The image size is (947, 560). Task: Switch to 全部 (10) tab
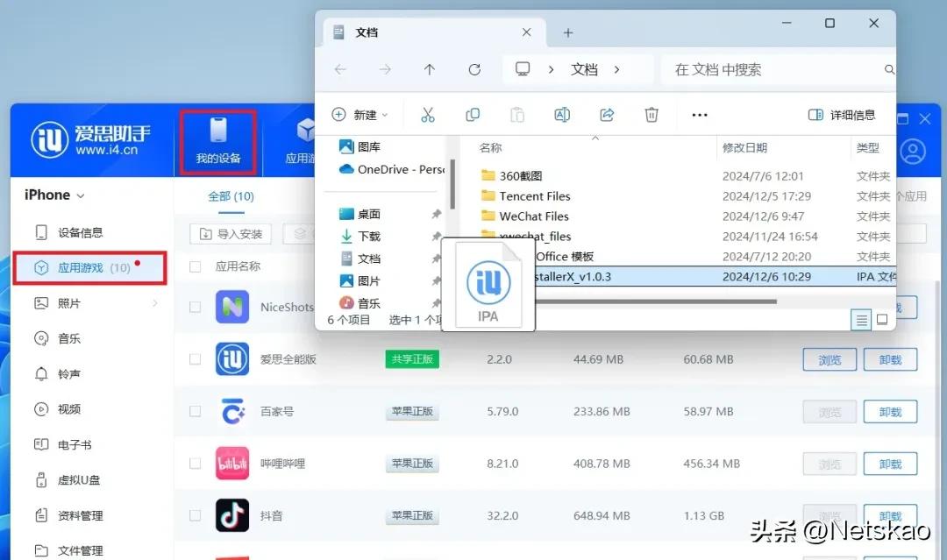point(231,196)
